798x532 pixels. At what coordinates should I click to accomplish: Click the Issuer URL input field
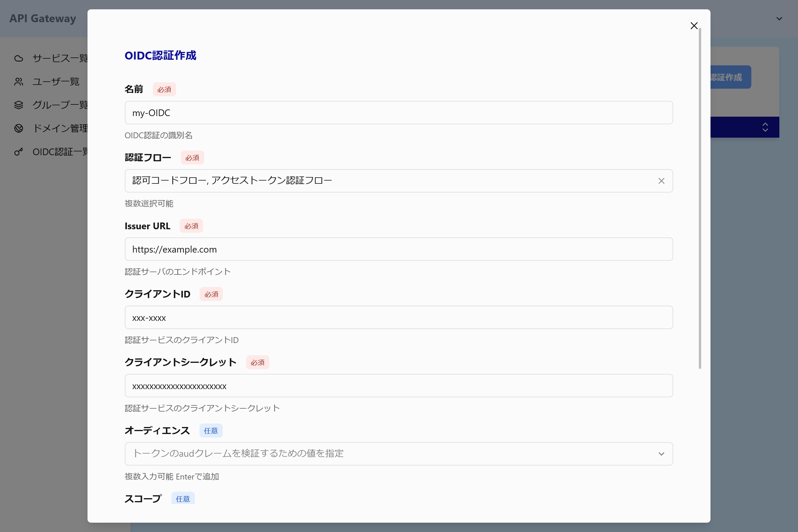coord(399,249)
